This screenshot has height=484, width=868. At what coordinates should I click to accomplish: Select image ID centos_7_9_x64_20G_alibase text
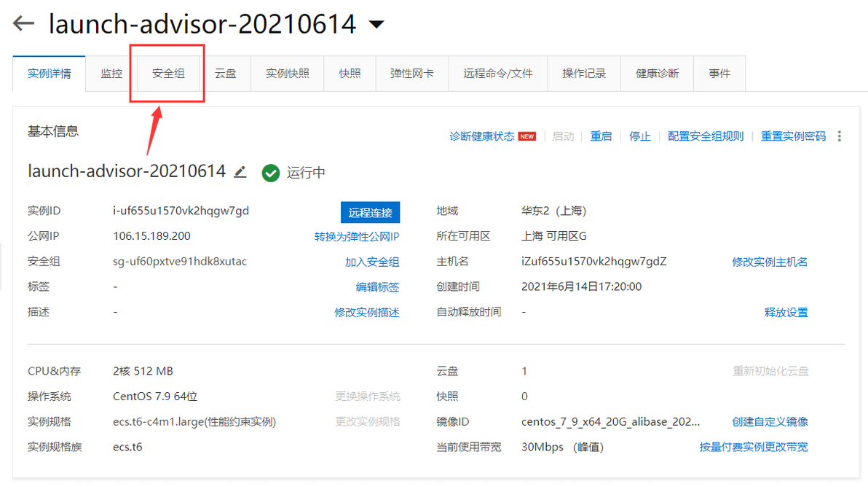611,422
